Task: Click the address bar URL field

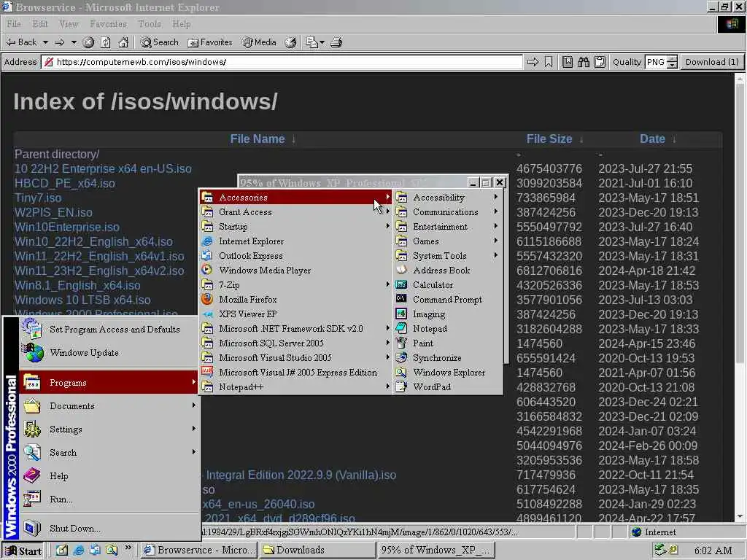Action: tap(282, 62)
